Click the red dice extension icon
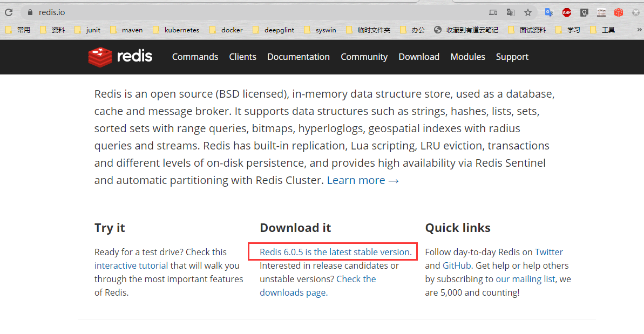The width and height of the screenshot is (644, 334). click(619, 12)
